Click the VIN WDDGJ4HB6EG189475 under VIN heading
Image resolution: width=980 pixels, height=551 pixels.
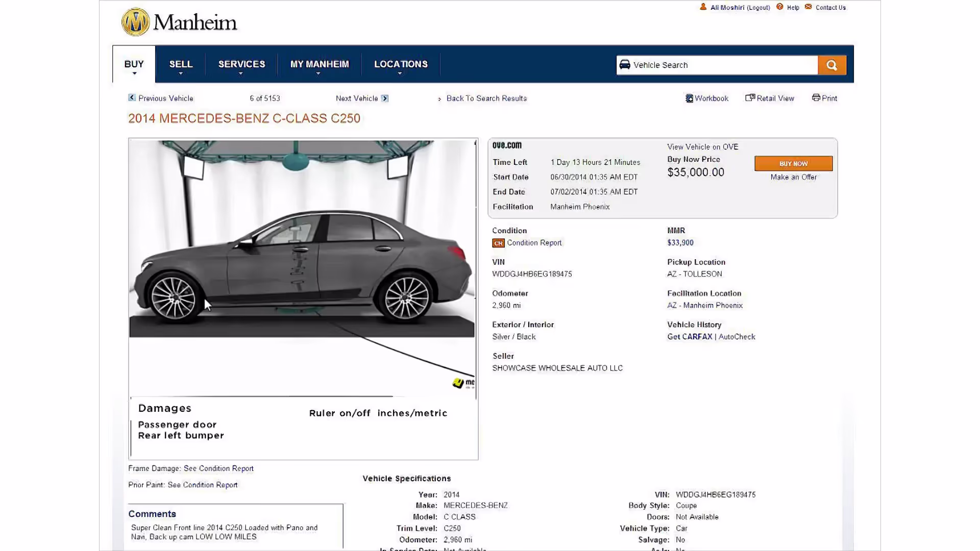[532, 274]
